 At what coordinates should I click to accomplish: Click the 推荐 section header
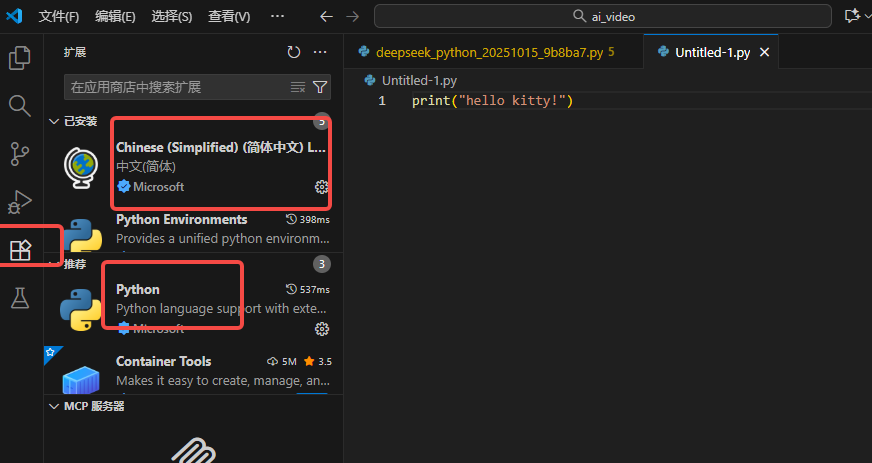tap(75, 264)
